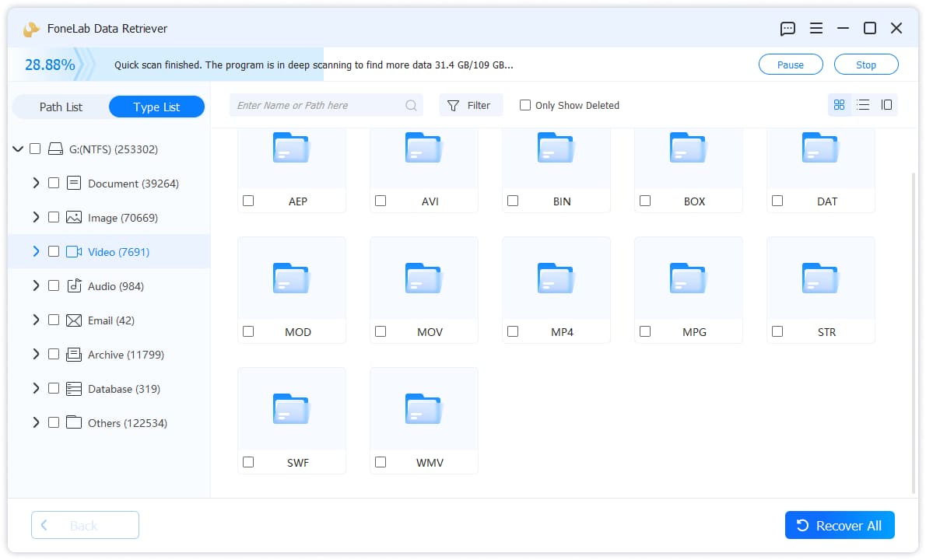Click the scan progress bar
This screenshot has height=560, width=926.
[166, 65]
